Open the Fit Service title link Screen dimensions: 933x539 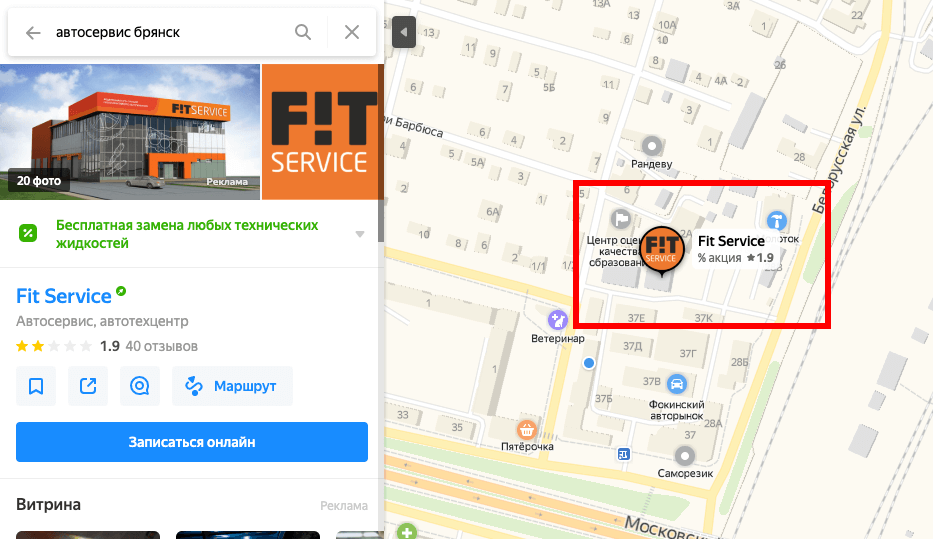point(64,296)
